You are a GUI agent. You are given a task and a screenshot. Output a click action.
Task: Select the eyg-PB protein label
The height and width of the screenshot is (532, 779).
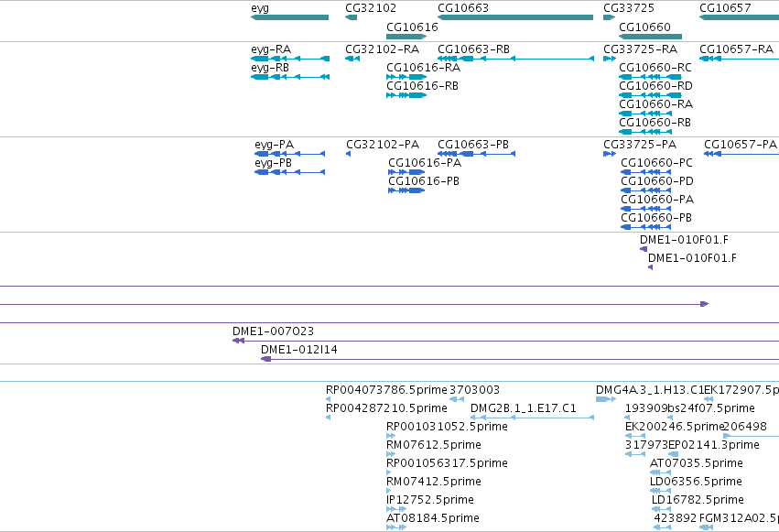(274, 163)
